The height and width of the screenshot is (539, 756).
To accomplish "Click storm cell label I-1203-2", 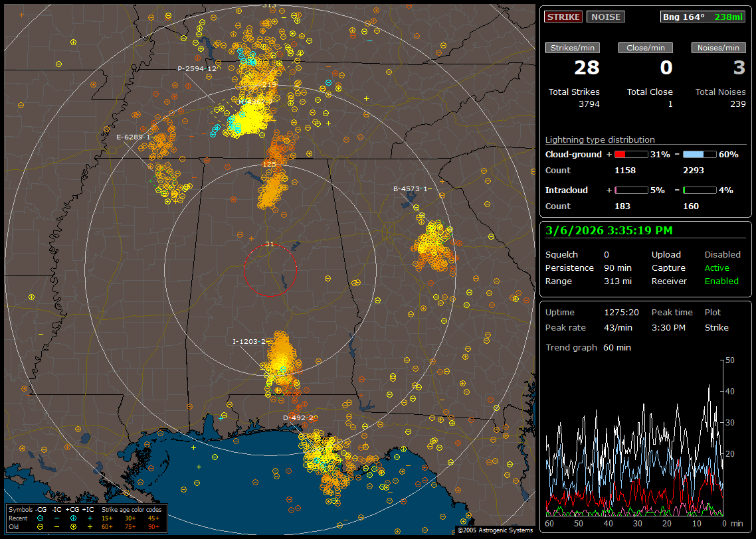I will 249,341.
